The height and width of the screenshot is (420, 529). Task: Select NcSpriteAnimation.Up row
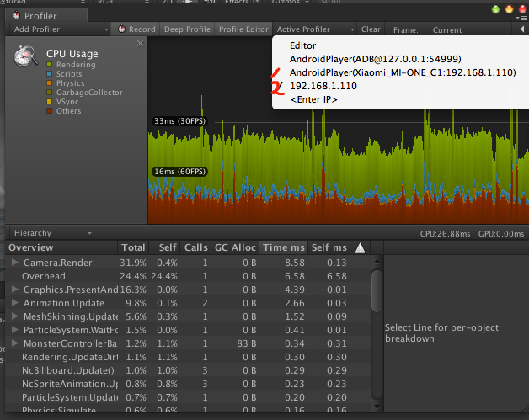[188, 384]
